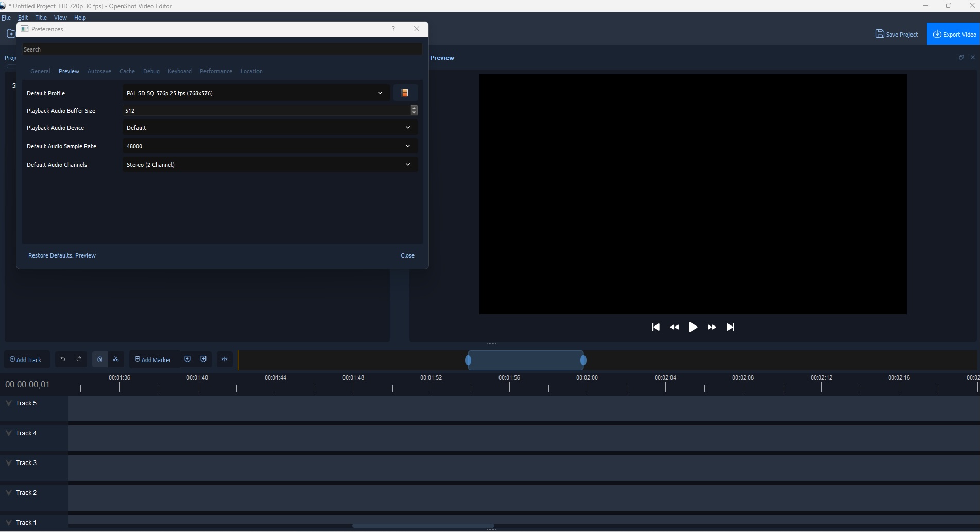The height and width of the screenshot is (532, 980).
Task: Open the View menu
Action: 60,18
